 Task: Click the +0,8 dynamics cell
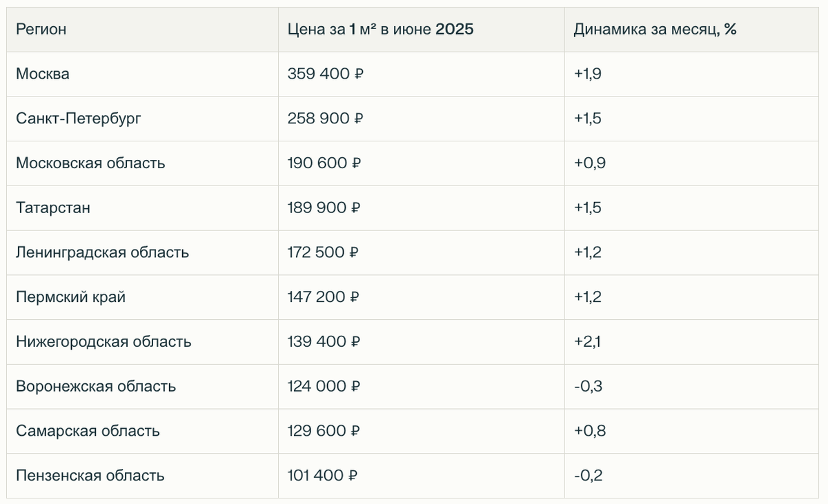point(589,431)
